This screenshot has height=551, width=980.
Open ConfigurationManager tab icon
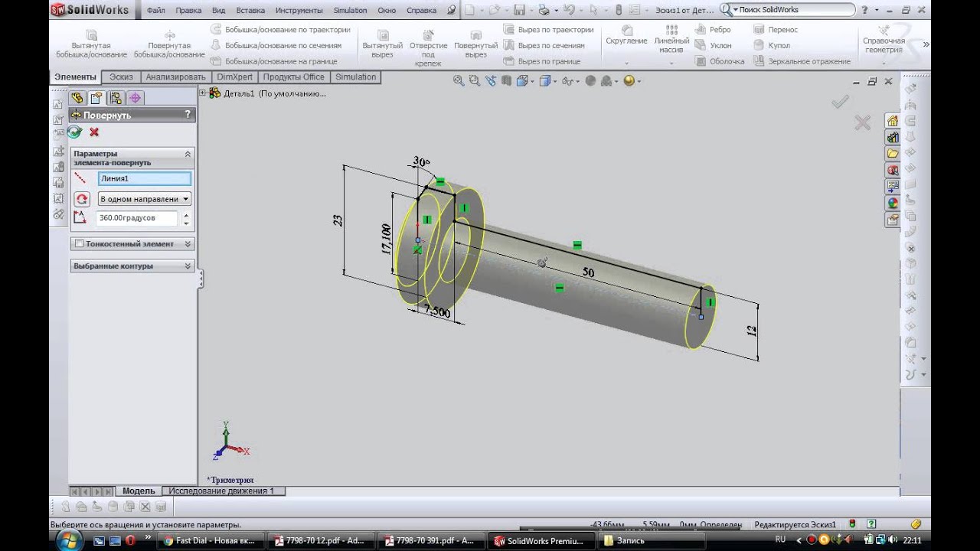(x=116, y=98)
